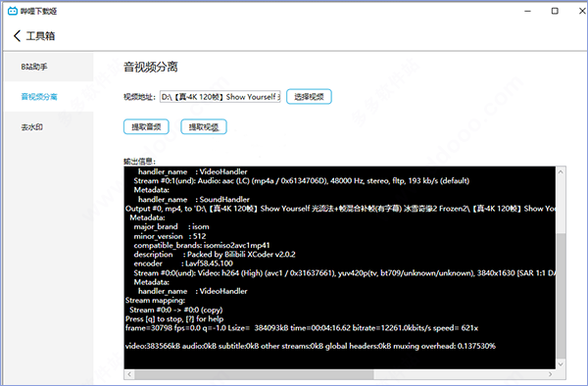Click the 提取音频 button

(x=146, y=126)
